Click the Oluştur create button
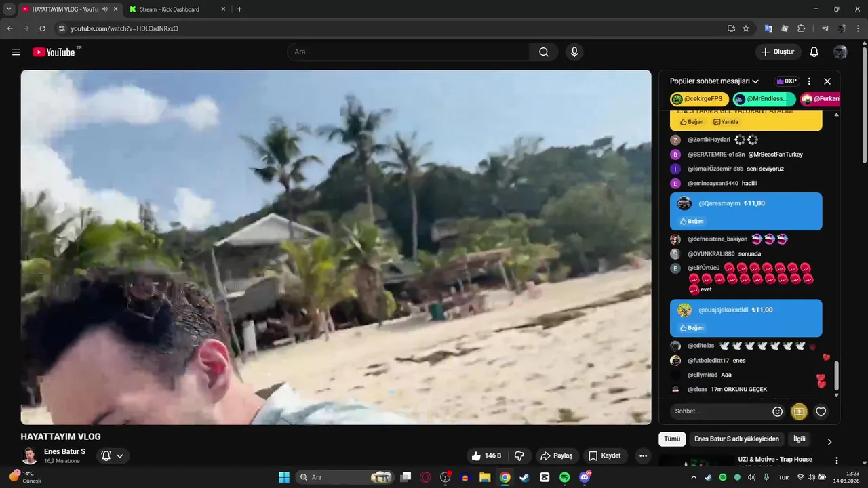Image resolution: width=868 pixels, height=488 pixels. click(778, 52)
